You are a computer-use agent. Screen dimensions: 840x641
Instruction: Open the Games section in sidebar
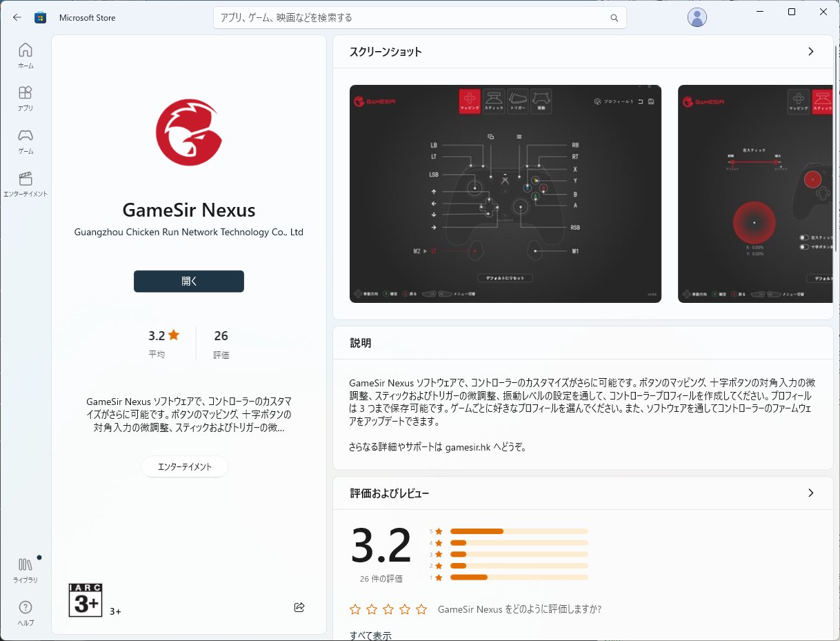(26, 141)
